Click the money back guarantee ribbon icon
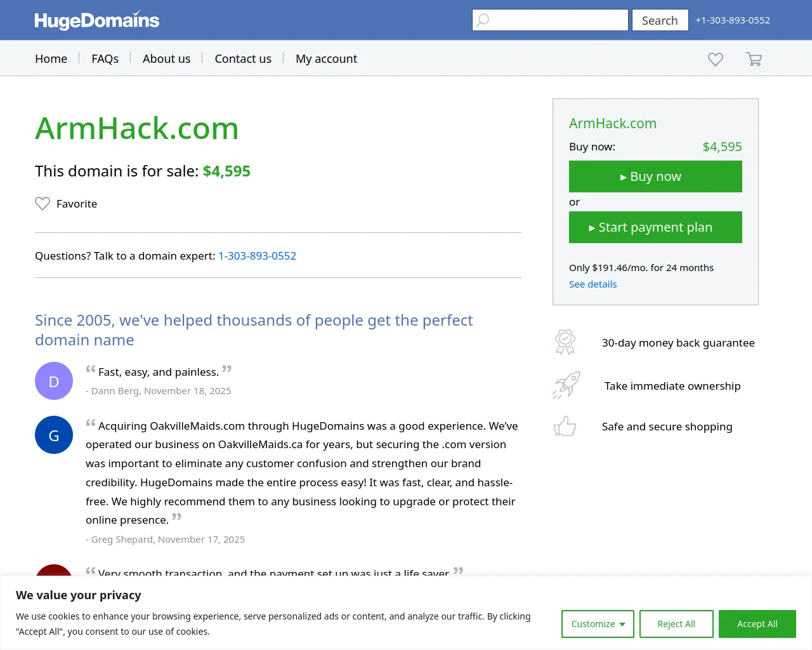Image resolution: width=812 pixels, height=650 pixels. tap(565, 342)
